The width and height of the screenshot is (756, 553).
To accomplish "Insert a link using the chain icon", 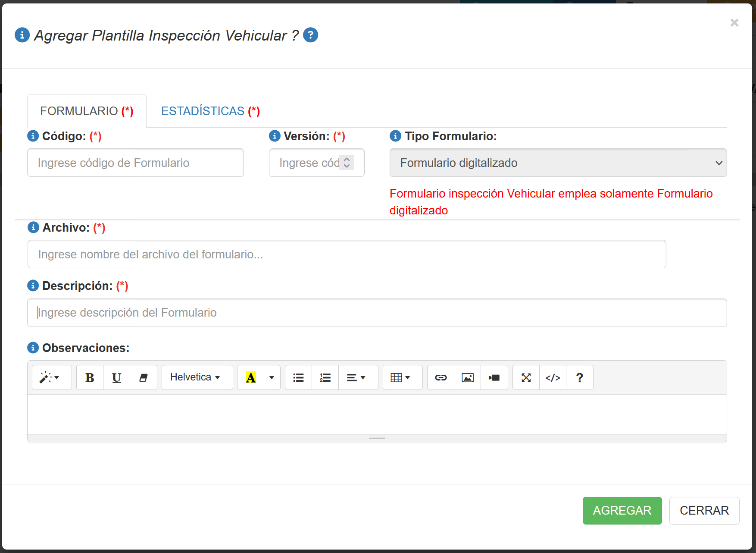I will tap(440, 378).
